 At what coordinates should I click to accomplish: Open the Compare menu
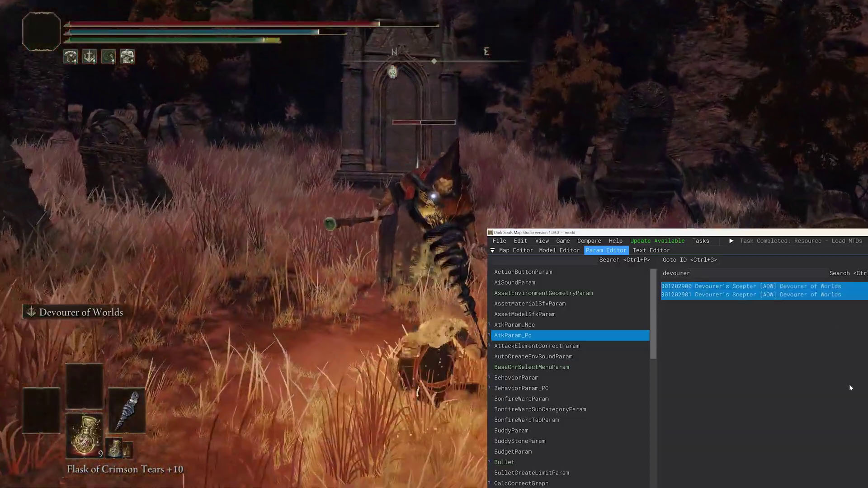pos(589,241)
